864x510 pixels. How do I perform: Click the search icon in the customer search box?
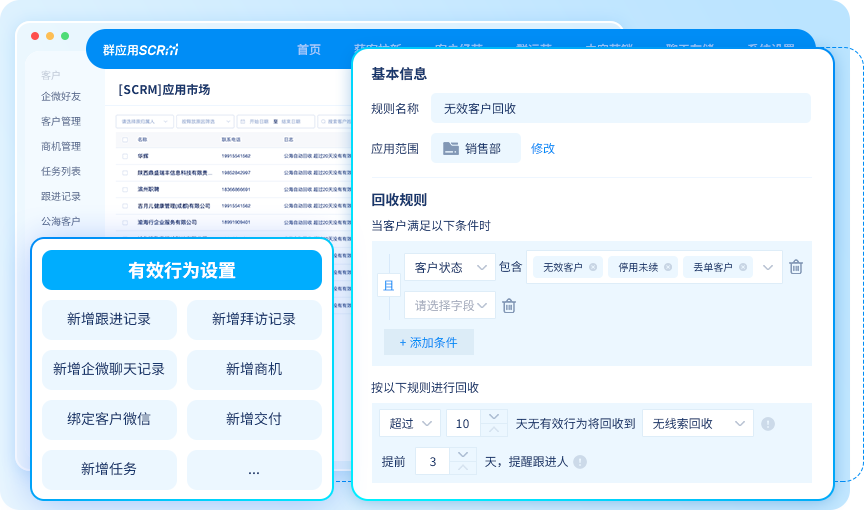click(x=324, y=121)
